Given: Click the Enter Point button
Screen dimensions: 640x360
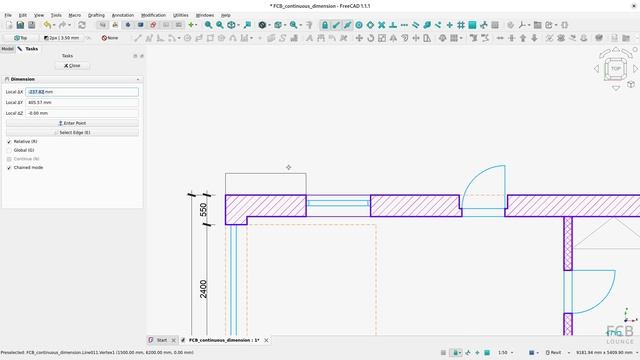Looking at the screenshot, I should [x=72, y=123].
